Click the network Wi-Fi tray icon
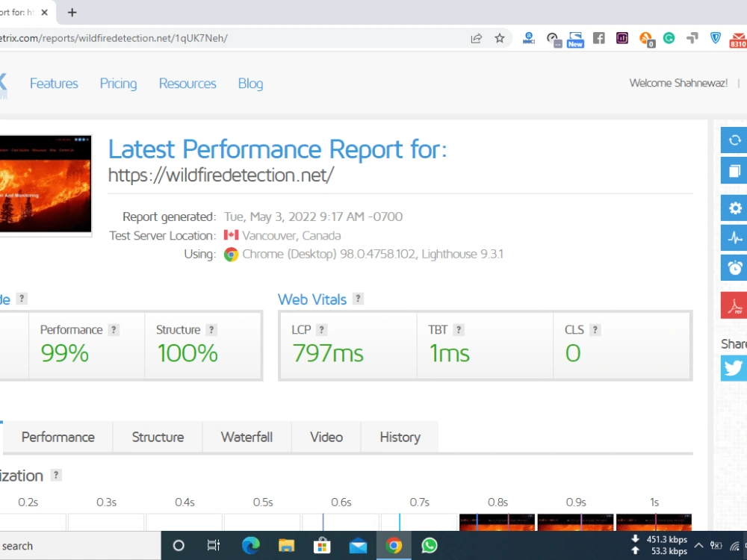The height and width of the screenshot is (560, 747). click(x=734, y=546)
